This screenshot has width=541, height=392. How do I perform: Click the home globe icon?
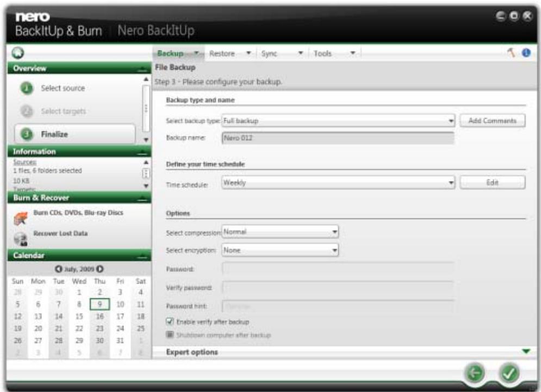(x=17, y=53)
